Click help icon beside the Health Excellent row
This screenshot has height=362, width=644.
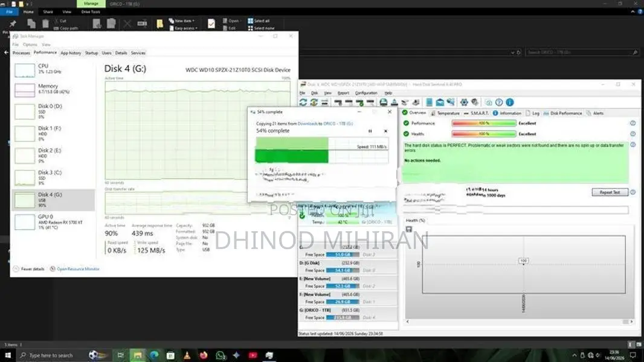(x=633, y=134)
